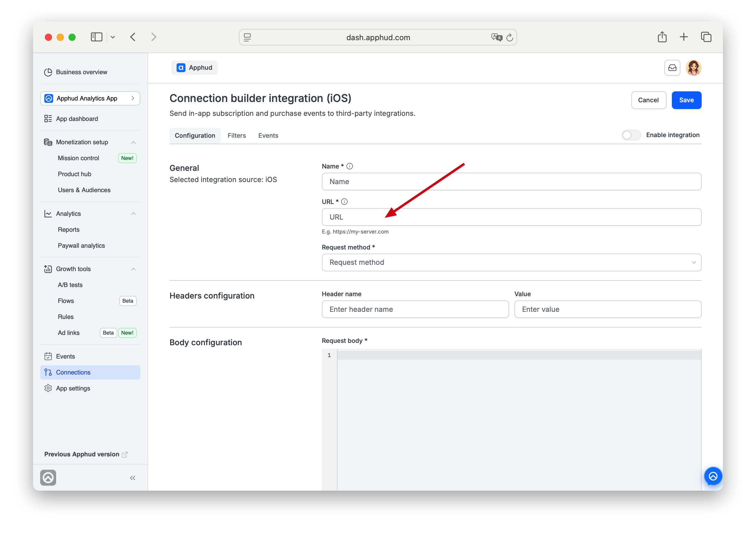Open a new tab with plus icon
Image resolution: width=756 pixels, height=535 pixels.
click(x=684, y=37)
